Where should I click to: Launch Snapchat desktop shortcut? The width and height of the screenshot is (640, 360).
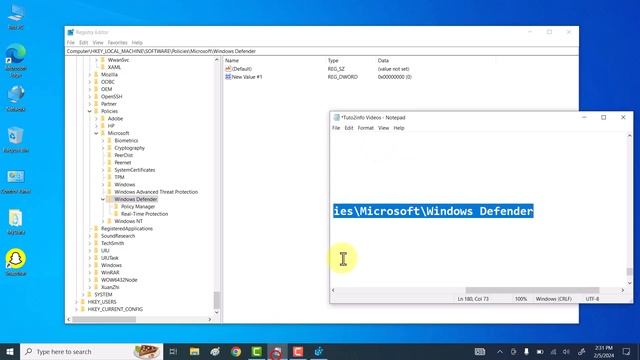[x=16, y=262]
